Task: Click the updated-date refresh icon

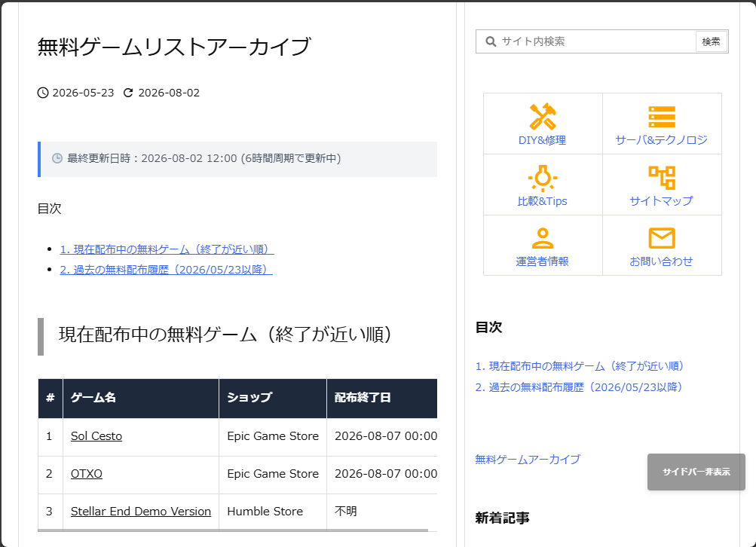Action: pos(128,93)
